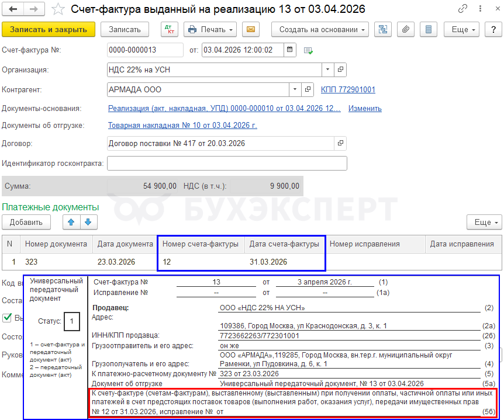The image size is (504, 420).
Task: Click the envelope email icon
Action: 251,29
